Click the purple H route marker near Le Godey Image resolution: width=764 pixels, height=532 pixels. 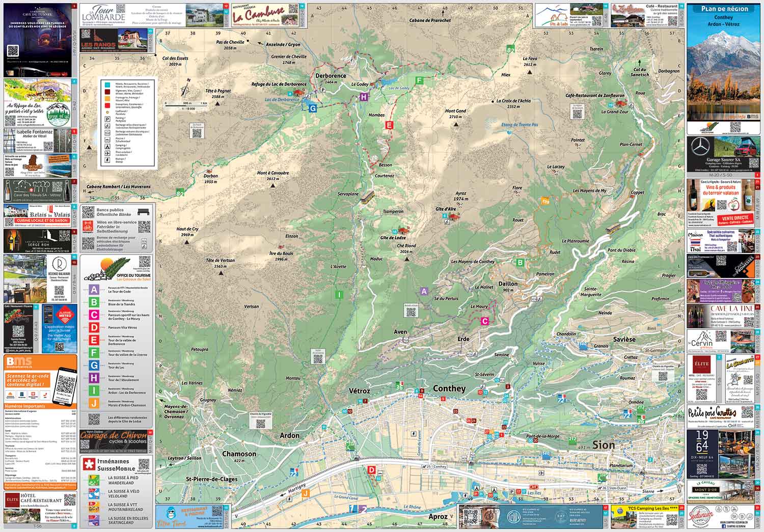[364, 97]
